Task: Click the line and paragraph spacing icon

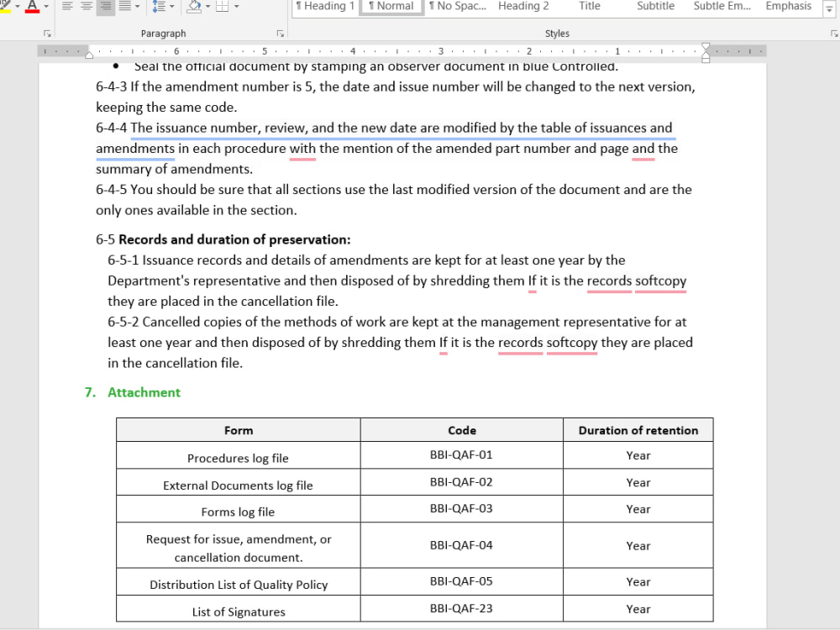Action: click(x=159, y=7)
